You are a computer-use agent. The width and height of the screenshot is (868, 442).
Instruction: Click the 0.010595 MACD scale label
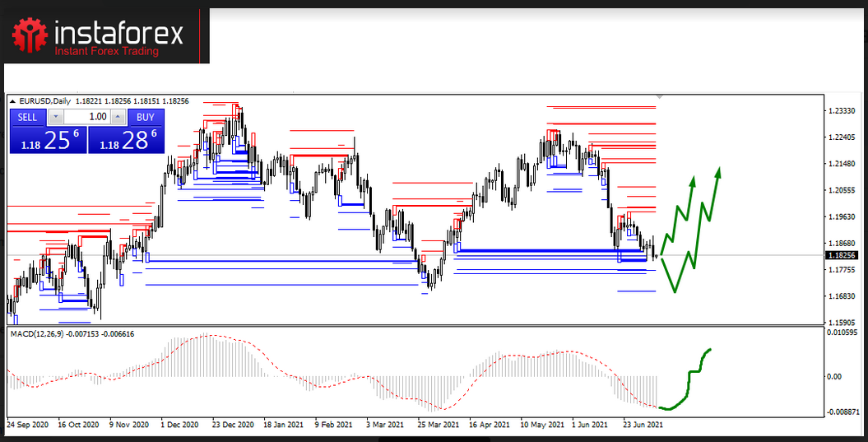point(843,333)
